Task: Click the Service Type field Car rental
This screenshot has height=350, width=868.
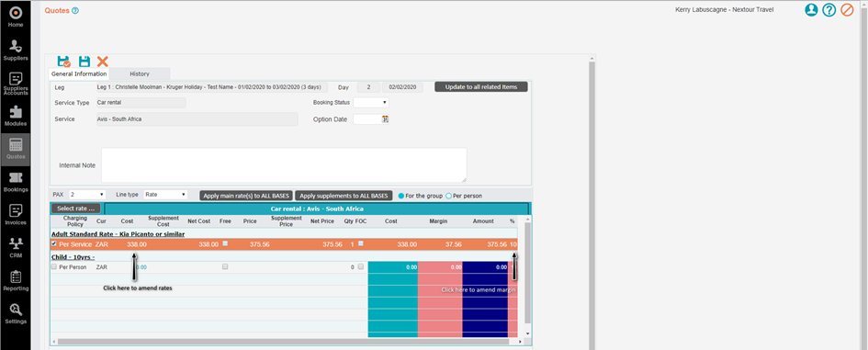Action: pos(141,103)
